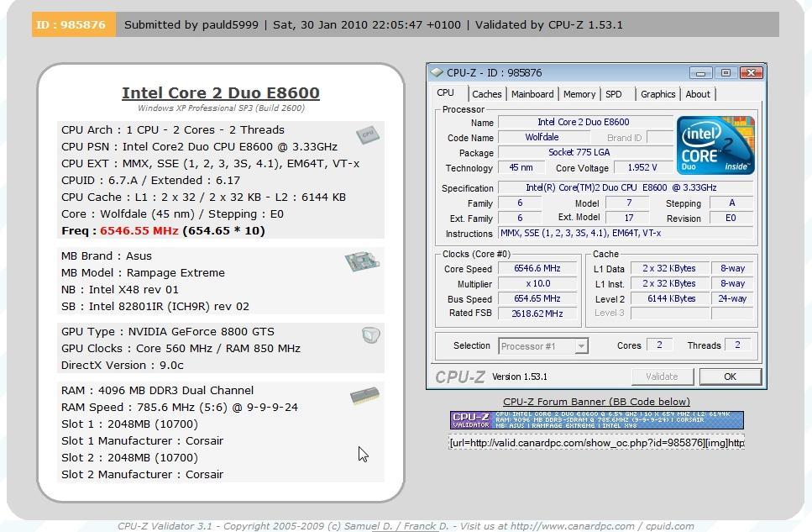Click the CPUID : 6.7.A line
Image resolution: width=812 pixels, height=532 pixels.
pyautogui.click(x=150, y=180)
